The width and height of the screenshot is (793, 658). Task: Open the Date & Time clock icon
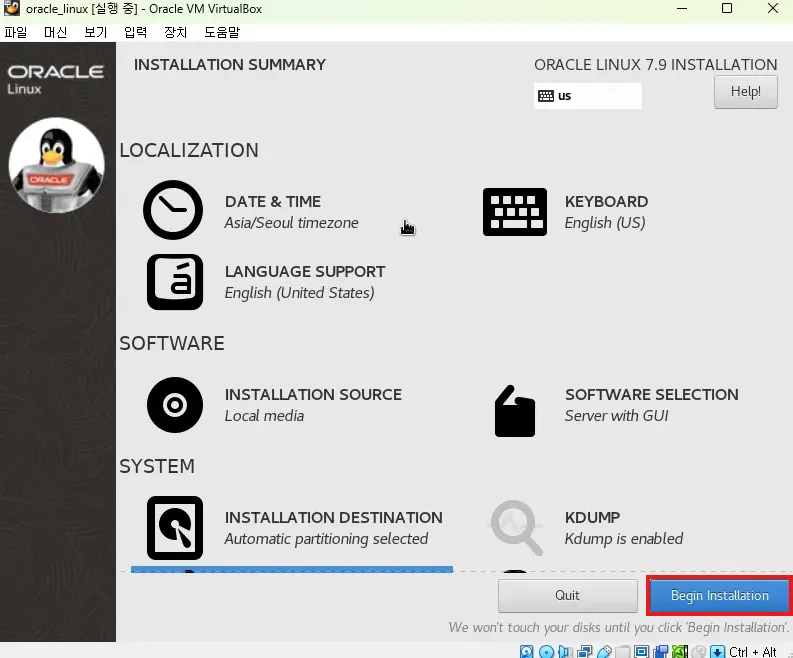tap(173, 210)
